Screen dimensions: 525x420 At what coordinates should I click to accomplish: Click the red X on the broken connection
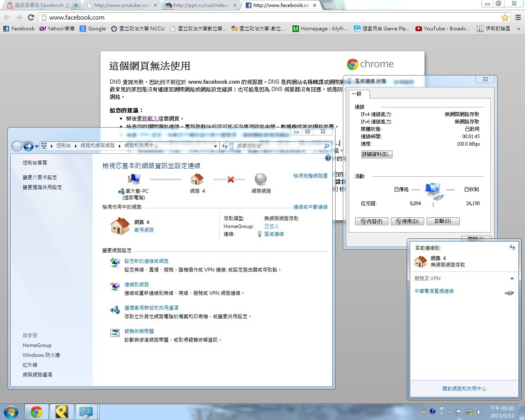pyautogui.click(x=231, y=180)
